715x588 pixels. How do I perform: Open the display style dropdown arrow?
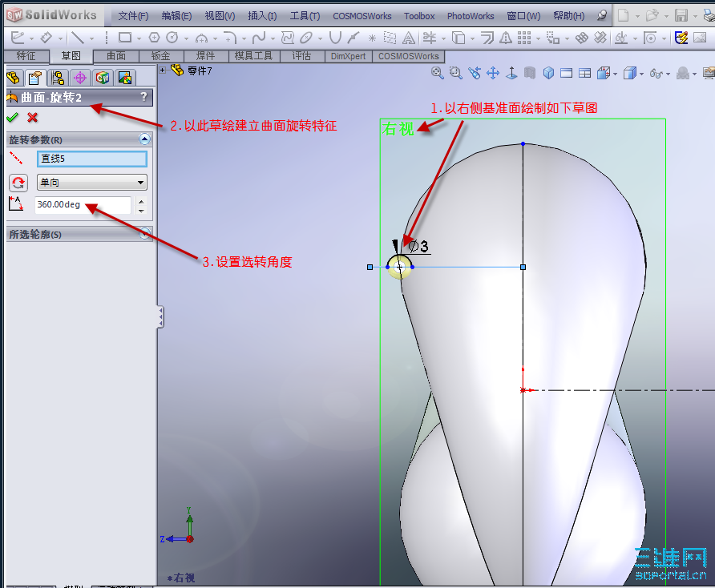click(641, 74)
